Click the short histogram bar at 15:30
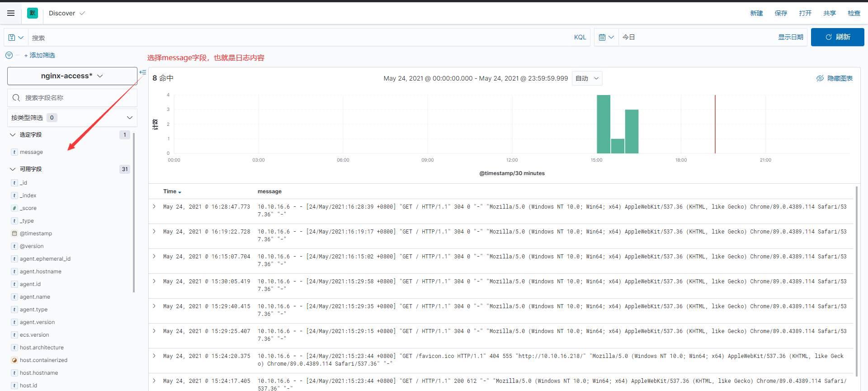Viewport: 868px width, 391px height. [x=618, y=146]
